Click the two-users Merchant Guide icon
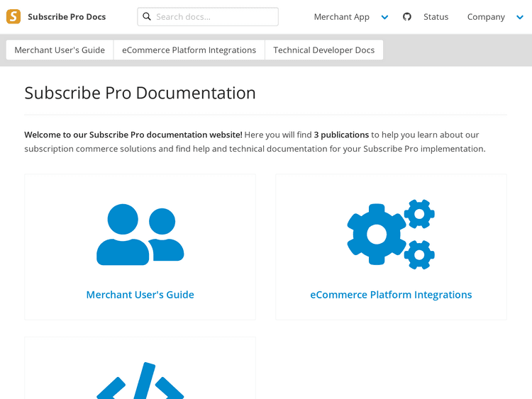The height and width of the screenshot is (399, 532). coord(140,235)
